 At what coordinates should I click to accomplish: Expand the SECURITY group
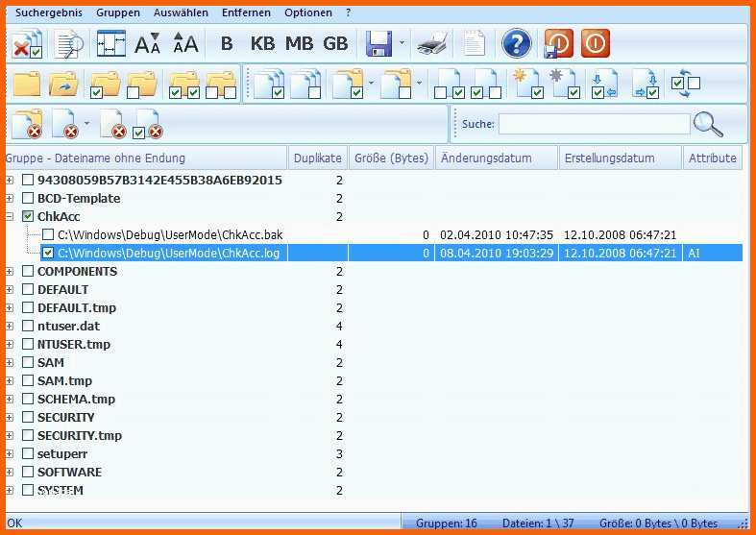tap(10, 418)
